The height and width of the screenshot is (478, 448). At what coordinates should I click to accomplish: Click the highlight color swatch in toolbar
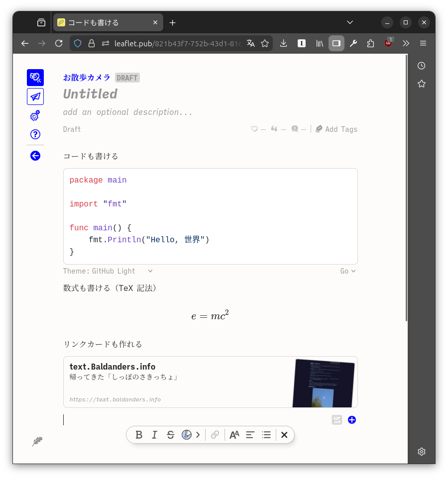187,435
